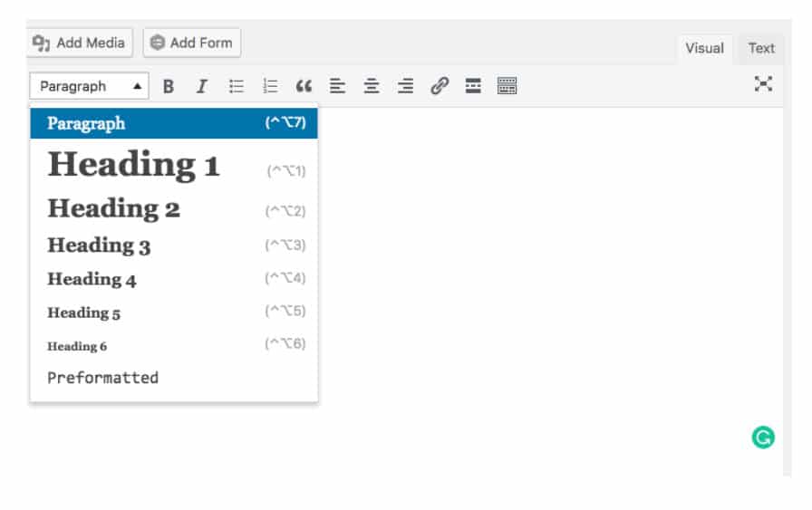Image resolution: width=812 pixels, height=510 pixels.
Task: Insert a hyperlink with link icon
Action: (x=440, y=86)
